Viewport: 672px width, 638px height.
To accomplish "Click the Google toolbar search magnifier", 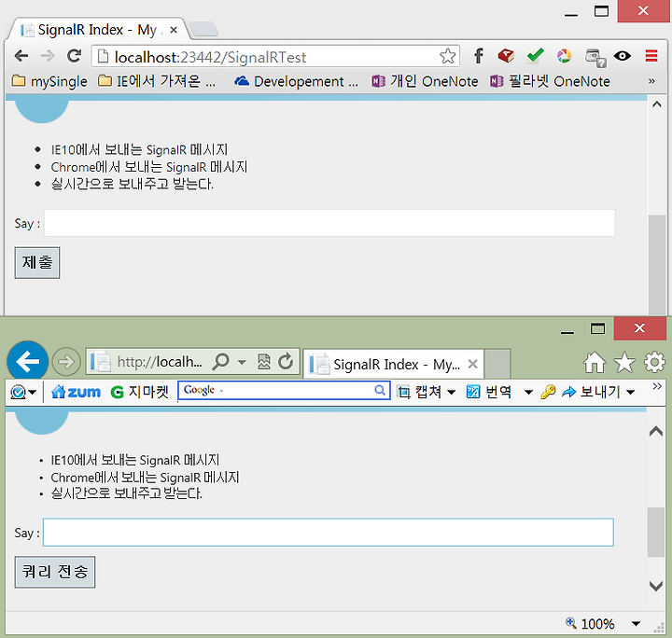I will [380, 390].
